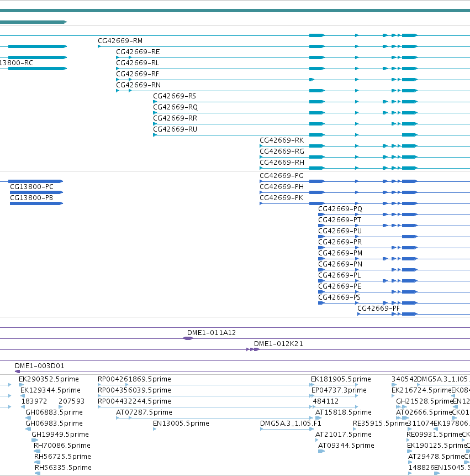Select the 207593 label
The width and height of the screenshot is (470, 476).
[x=71, y=401]
